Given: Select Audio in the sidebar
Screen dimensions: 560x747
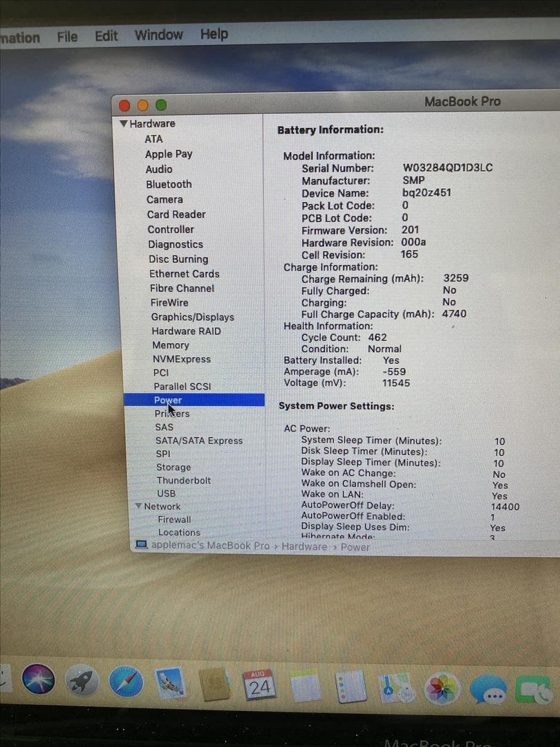Looking at the screenshot, I should point(159,169).
